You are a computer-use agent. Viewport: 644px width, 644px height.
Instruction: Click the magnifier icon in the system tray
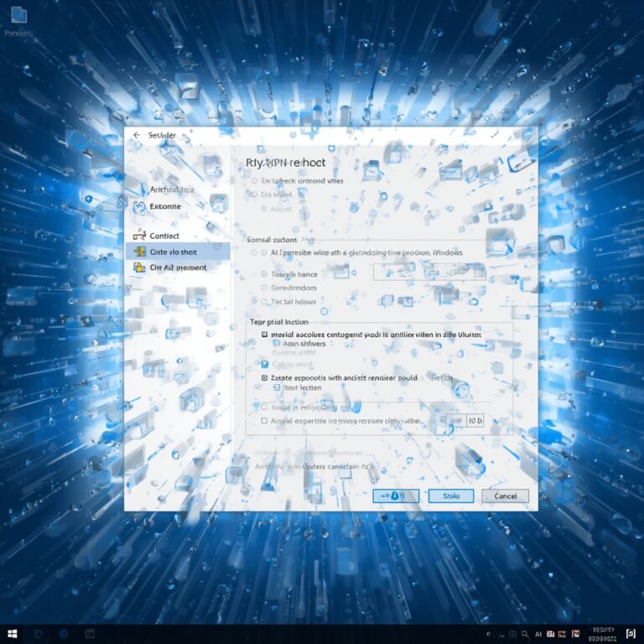pos(525,634)
